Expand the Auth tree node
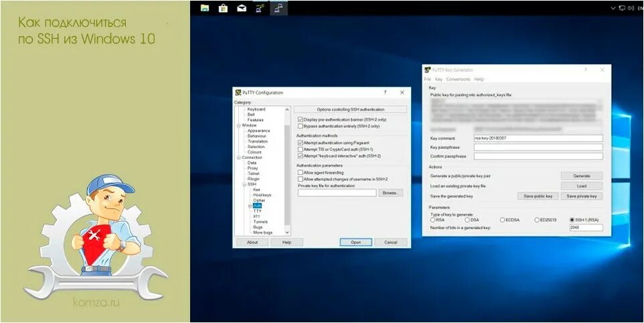Image resolution: width=644 pixels, height=323 pixels. pyautogui.click(x=250, y=206)
